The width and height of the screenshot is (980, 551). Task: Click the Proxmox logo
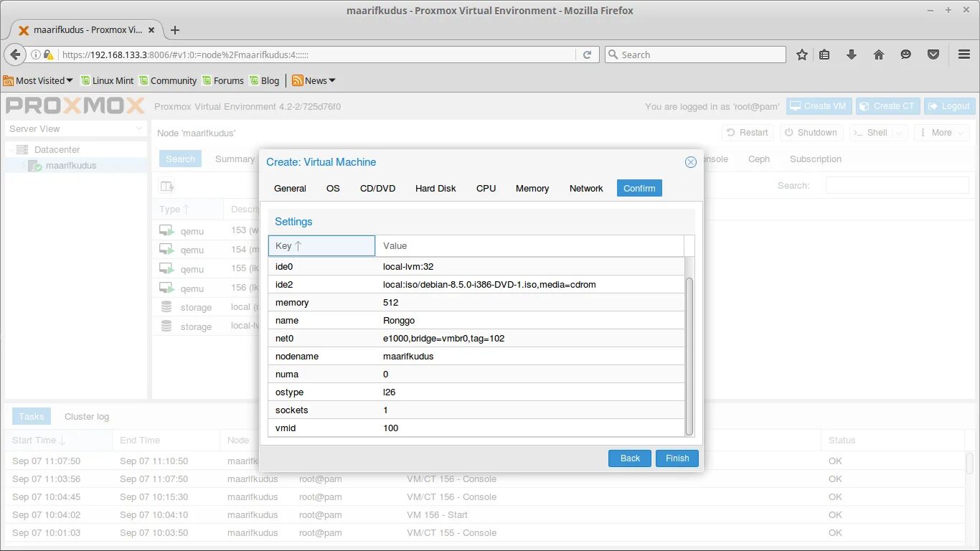tap(75, 106)
